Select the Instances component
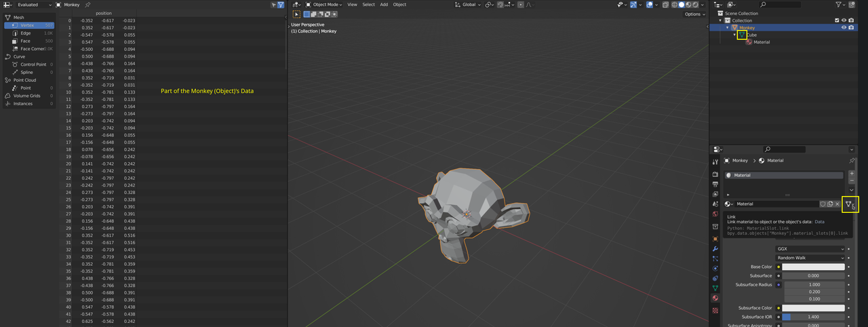868x327 pixels. pyautogui.click(x=28, y=104)
